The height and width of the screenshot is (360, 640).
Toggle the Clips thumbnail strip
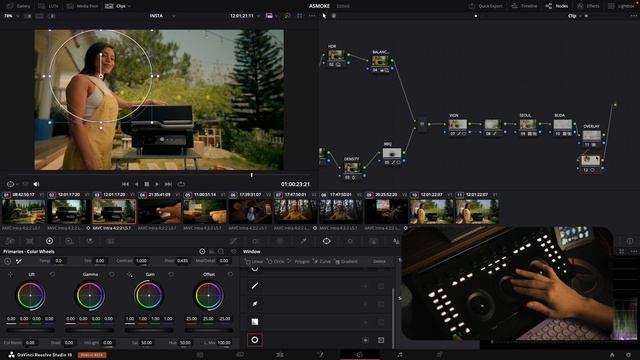(116, 6)
